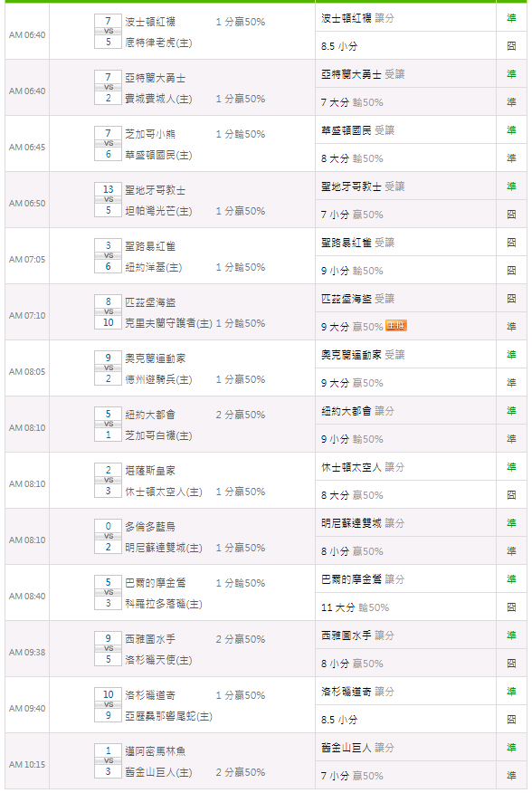This screenshot has width=532, height=793.
Task: Select 舊金山巨人(主) in the matchup column
Action: click(158, 773)
